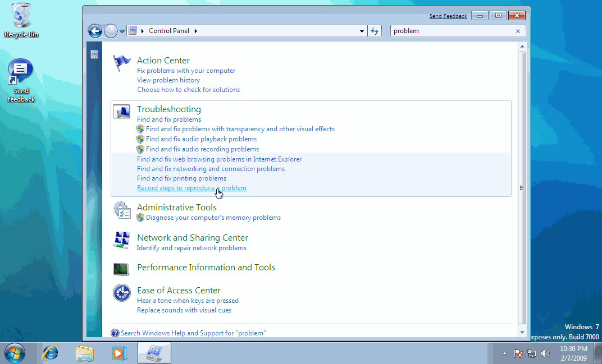Open transparency and other visual effects troubleshooter
The height and width of the screenshot is (364, 602).
pos(240,129)
